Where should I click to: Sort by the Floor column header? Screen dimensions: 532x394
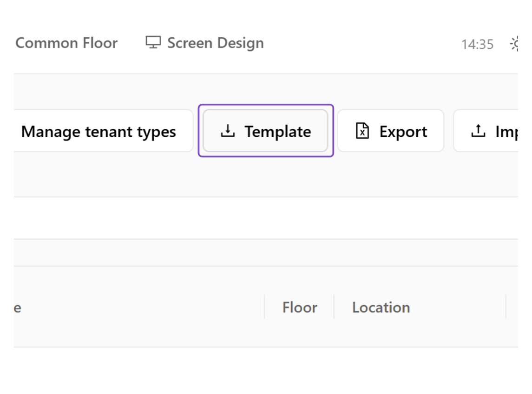click(300, 307)
